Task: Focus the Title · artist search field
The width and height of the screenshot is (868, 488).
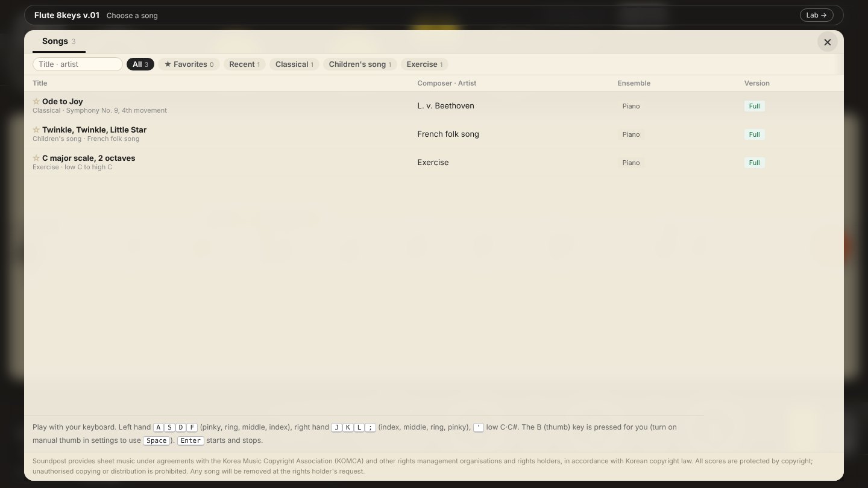Action: coord(78,64)
